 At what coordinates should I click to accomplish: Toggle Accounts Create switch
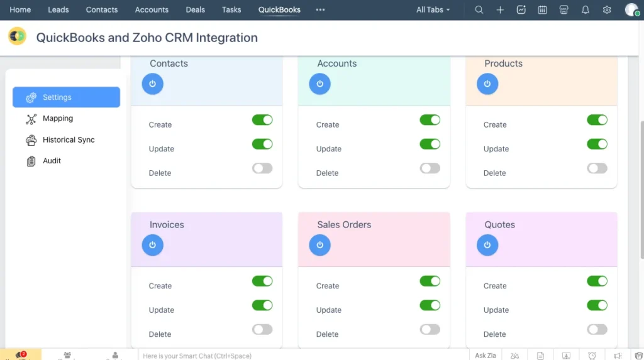tap(430, 120)
